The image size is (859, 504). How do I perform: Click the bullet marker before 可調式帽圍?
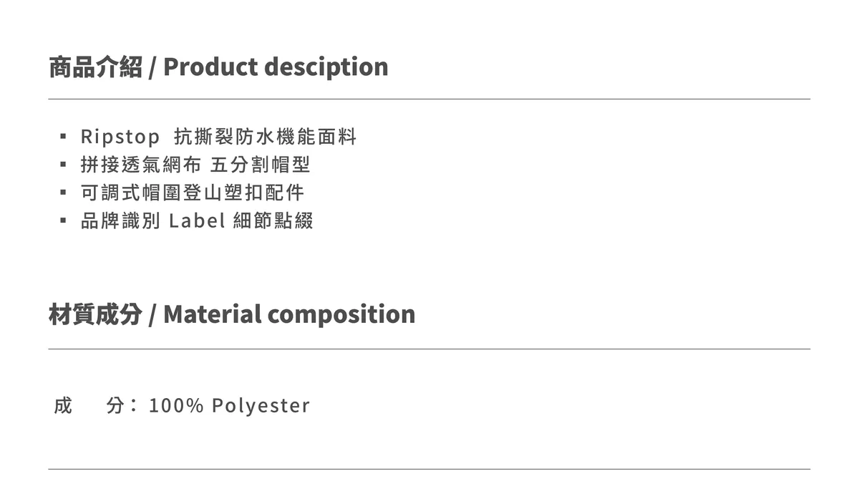(x=63, y=193)
